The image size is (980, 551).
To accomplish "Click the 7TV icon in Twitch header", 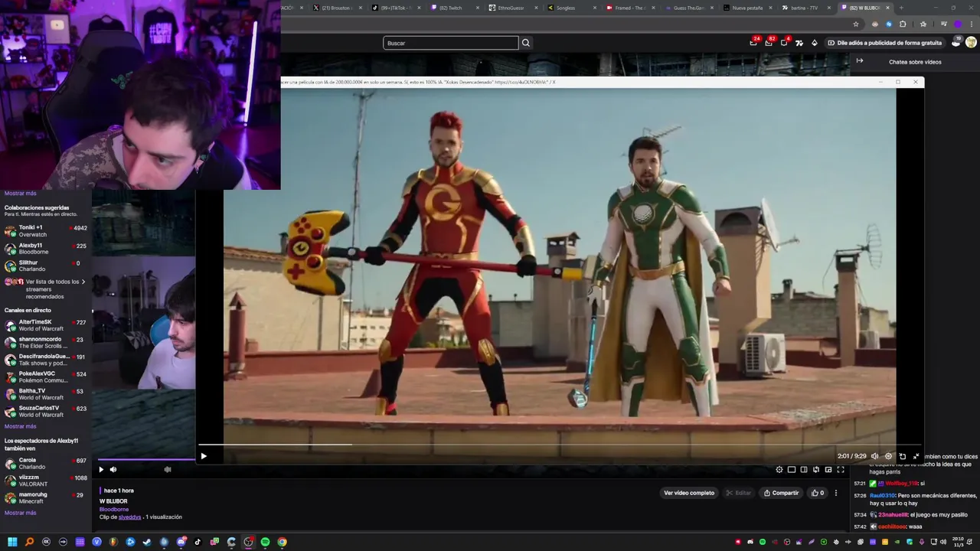I will (799, 43).
